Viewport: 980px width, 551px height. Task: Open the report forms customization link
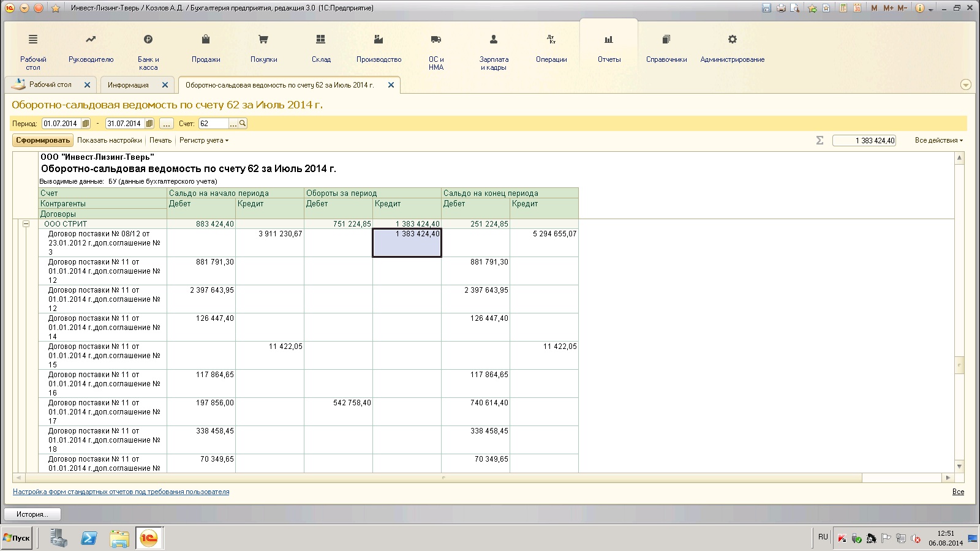coord(121,492)
